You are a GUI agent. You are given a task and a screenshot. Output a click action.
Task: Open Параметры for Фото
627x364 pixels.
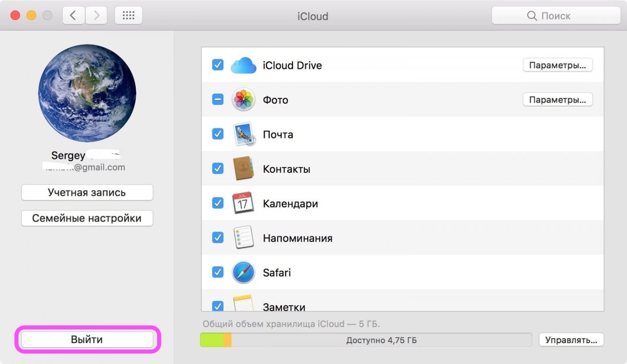point(557,100)
